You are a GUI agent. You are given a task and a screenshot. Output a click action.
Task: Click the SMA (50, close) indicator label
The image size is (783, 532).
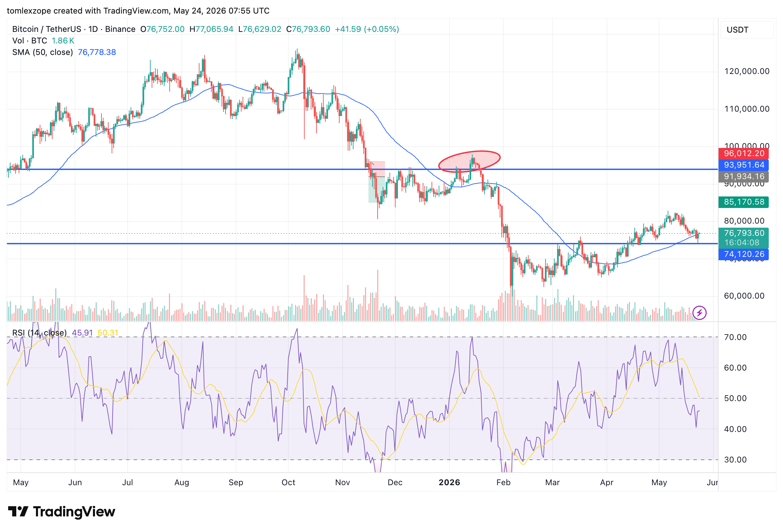[43, 52]
